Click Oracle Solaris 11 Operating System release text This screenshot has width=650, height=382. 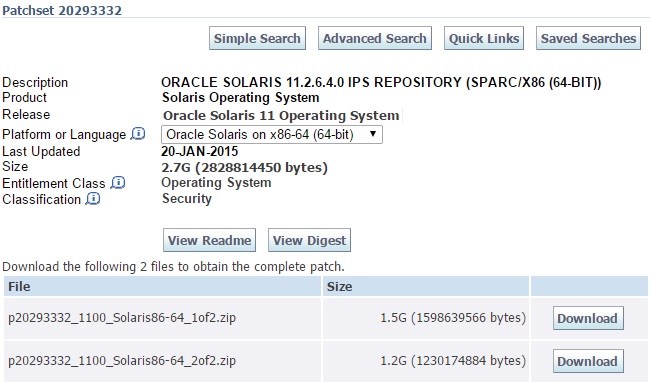(x=281, y=115)
